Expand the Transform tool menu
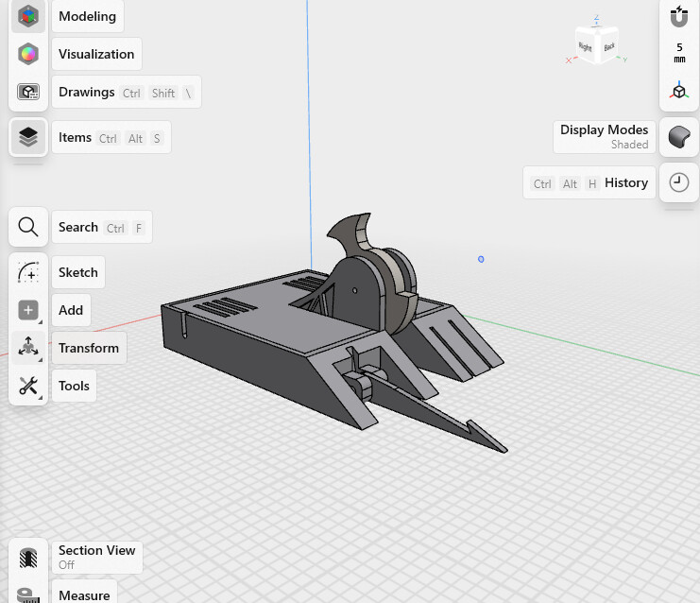700x603 pixels. [x=28, y=348]
